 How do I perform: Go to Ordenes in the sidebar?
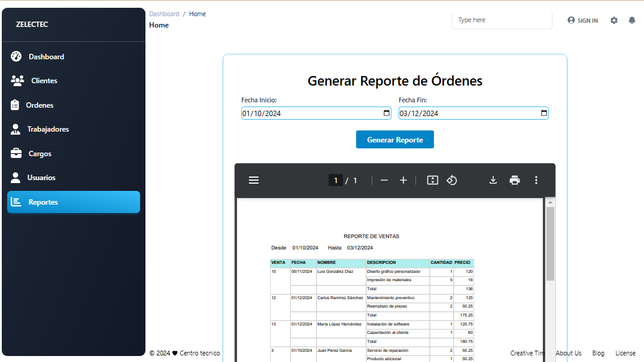74,105
